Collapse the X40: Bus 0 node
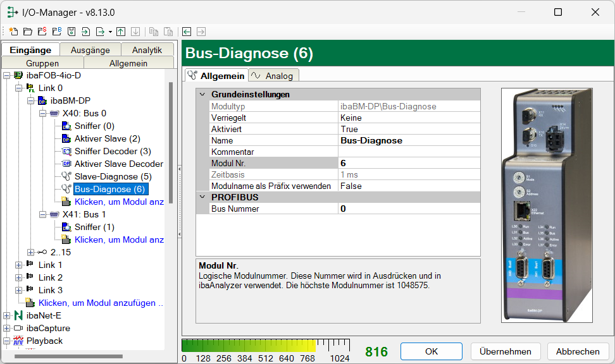 tap(43, 114)
